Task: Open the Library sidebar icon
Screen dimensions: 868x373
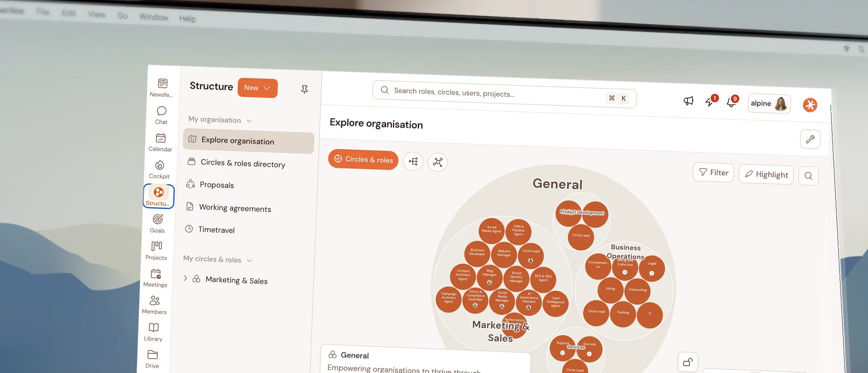Action: pyautogui.click(x=154, y=332)
